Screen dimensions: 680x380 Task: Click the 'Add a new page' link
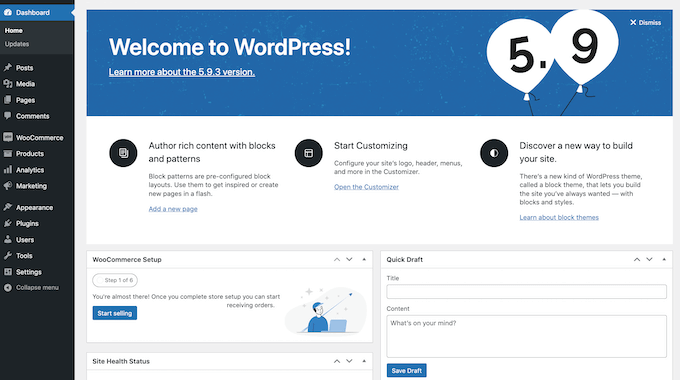click(173, 209)
